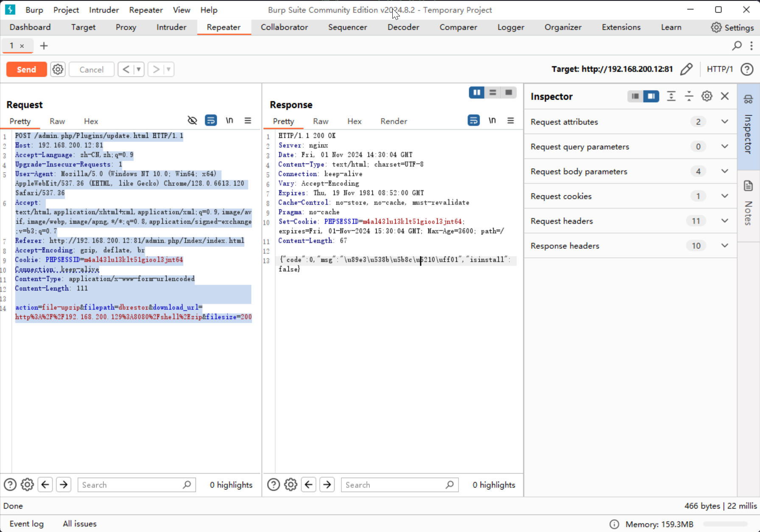Toggle word wrap in Response panel

[474, 120]
